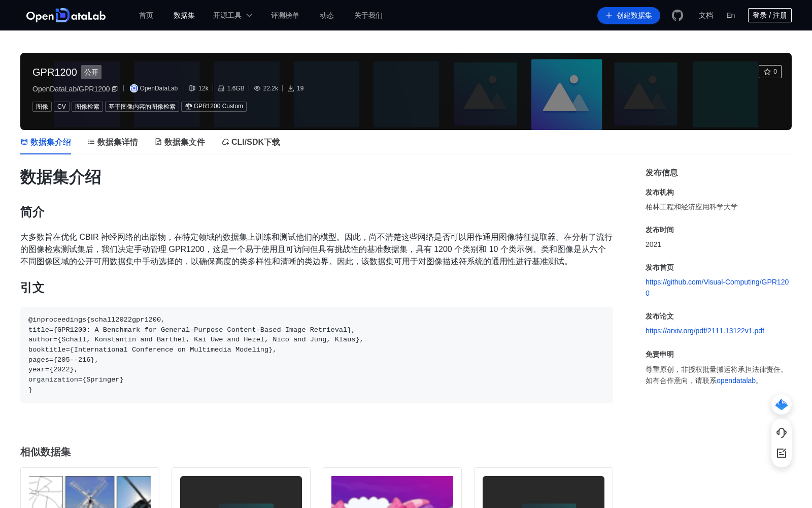The image size is (812, 508).
Task: Switch language to En
Action: click(731, 15)
